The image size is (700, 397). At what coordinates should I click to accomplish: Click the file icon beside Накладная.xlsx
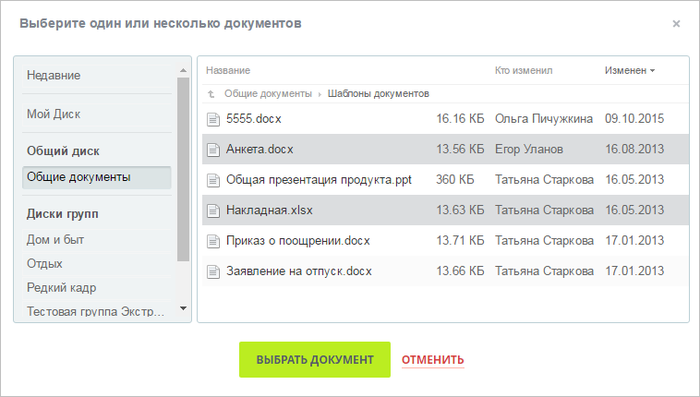pyautogui.click(x=213, y=210)
